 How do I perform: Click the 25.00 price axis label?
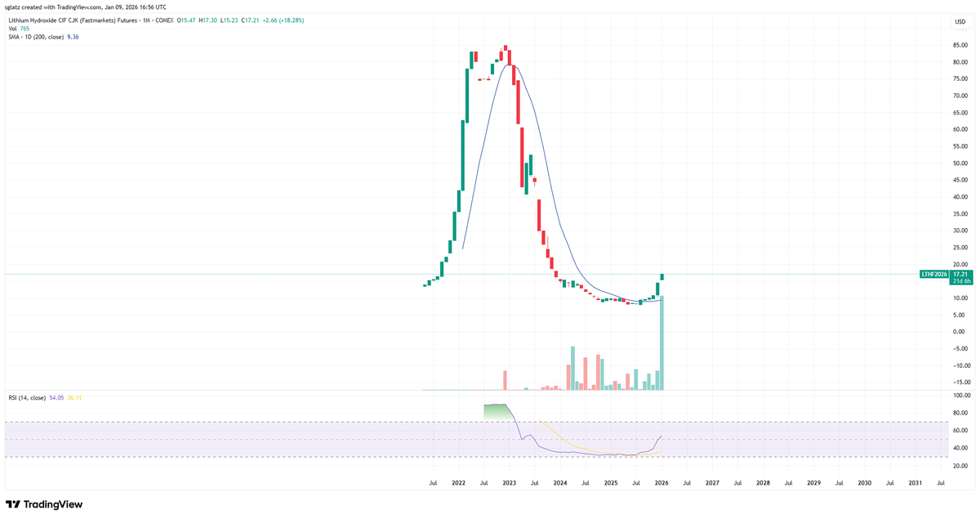click(960, 248)
